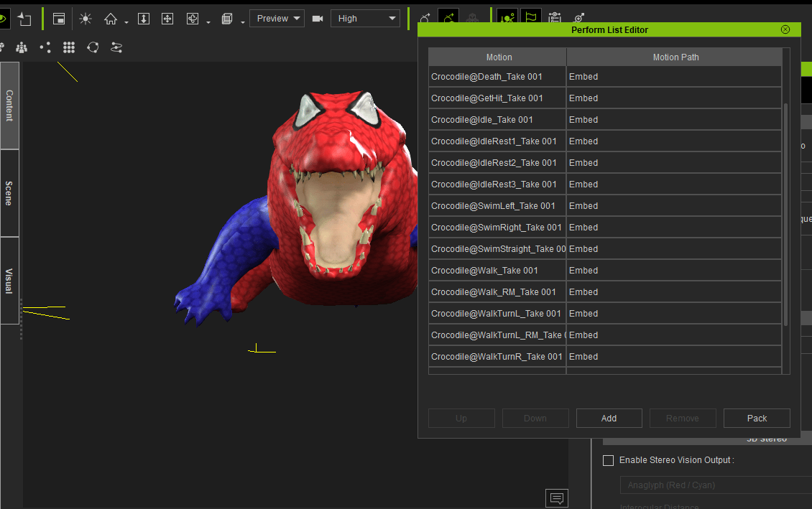Expand the home view dropdown arrow
The height and width of the screenshot is (509, 812).
coord(126,22)
